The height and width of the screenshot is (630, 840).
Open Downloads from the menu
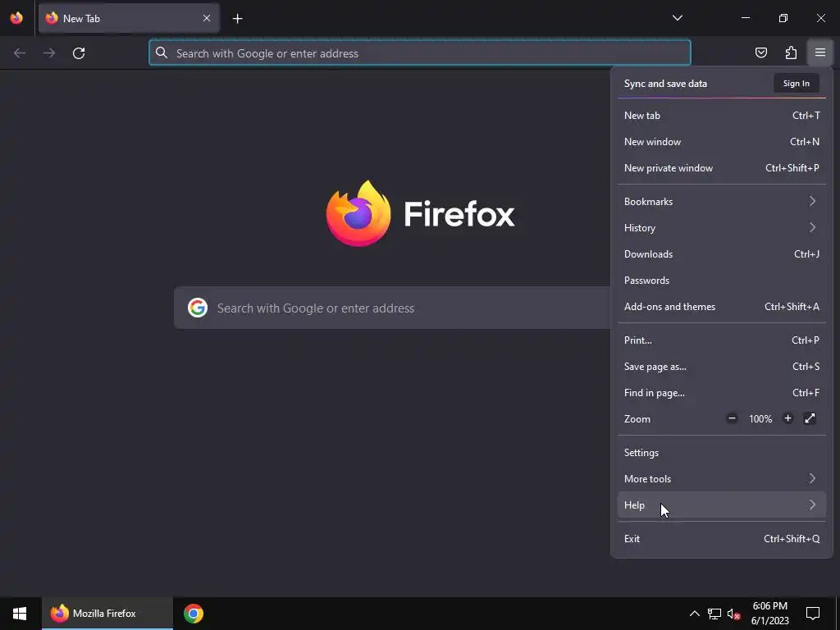click(x=722, y=254)
